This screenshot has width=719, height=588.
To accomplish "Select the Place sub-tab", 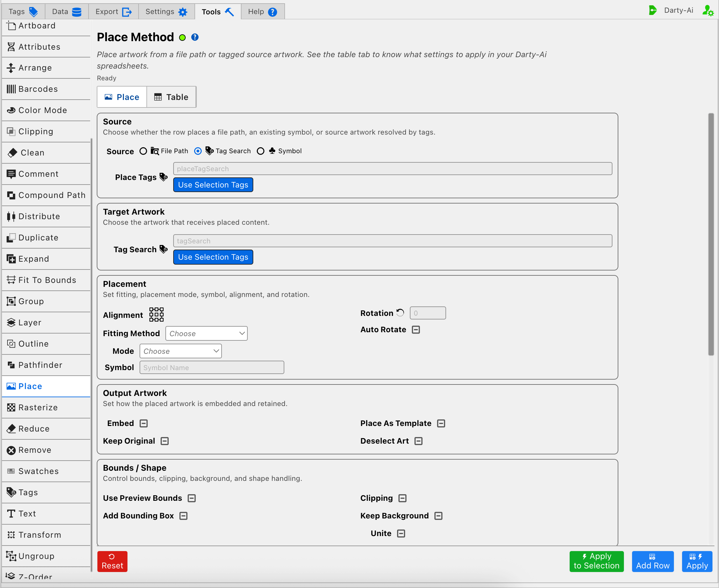I will click(122, 97).
